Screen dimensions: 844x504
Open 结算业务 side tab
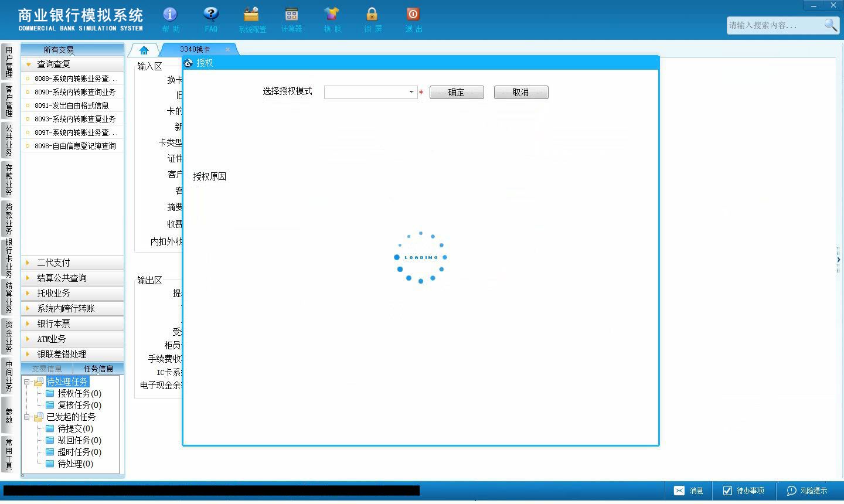[x=9, y=298]
